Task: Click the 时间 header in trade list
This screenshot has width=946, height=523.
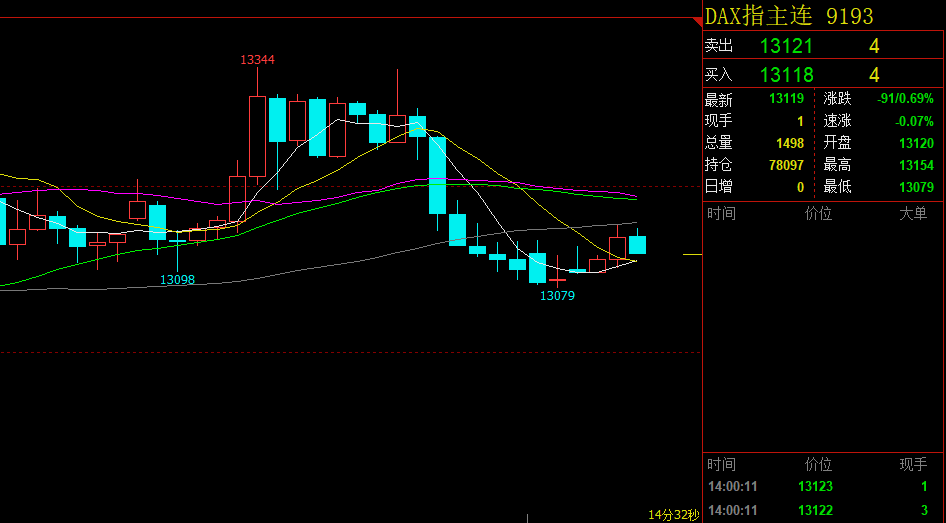Action: point(721,464)
